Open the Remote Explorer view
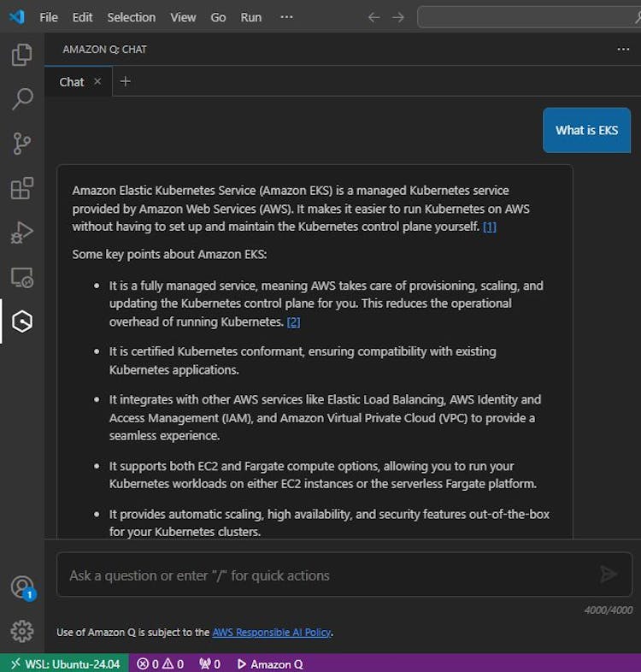641x672 pixels. (22, 277)
